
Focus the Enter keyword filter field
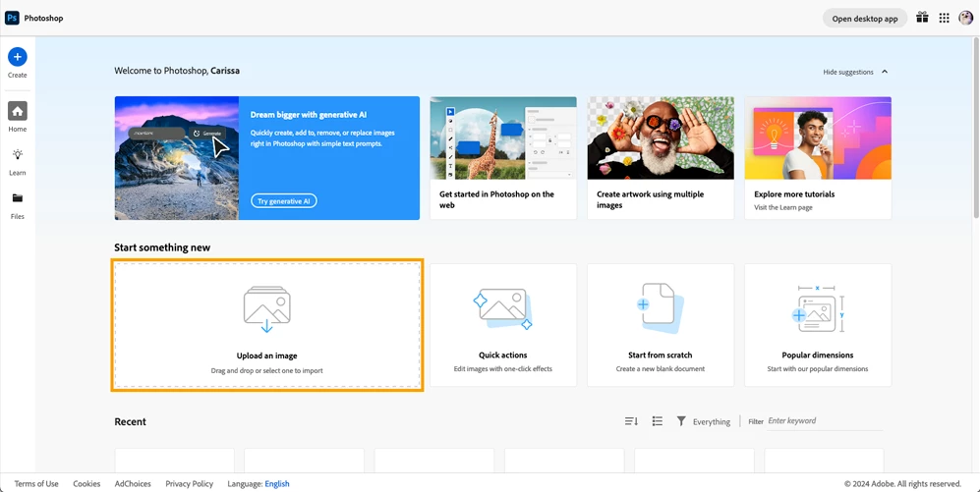(825, 421)
